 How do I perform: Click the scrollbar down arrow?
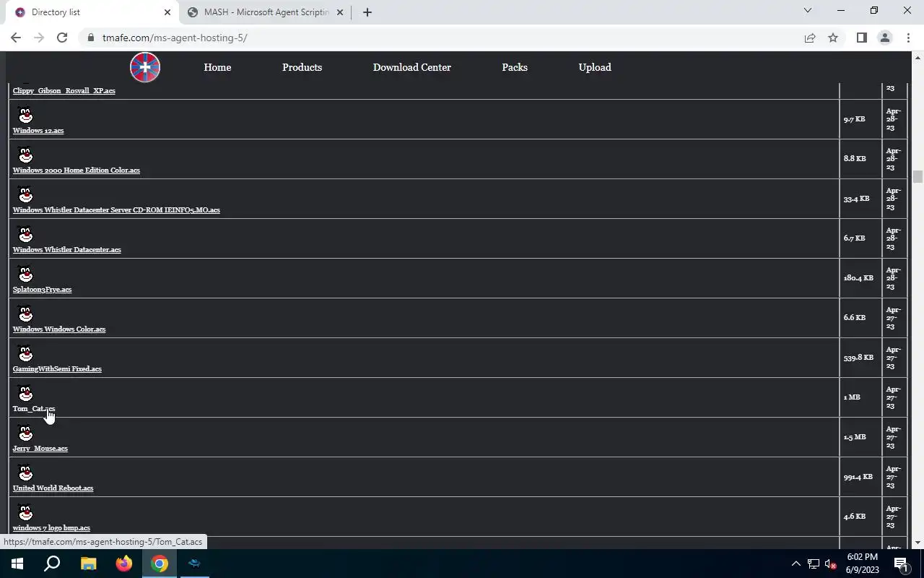tap(918, 543)
